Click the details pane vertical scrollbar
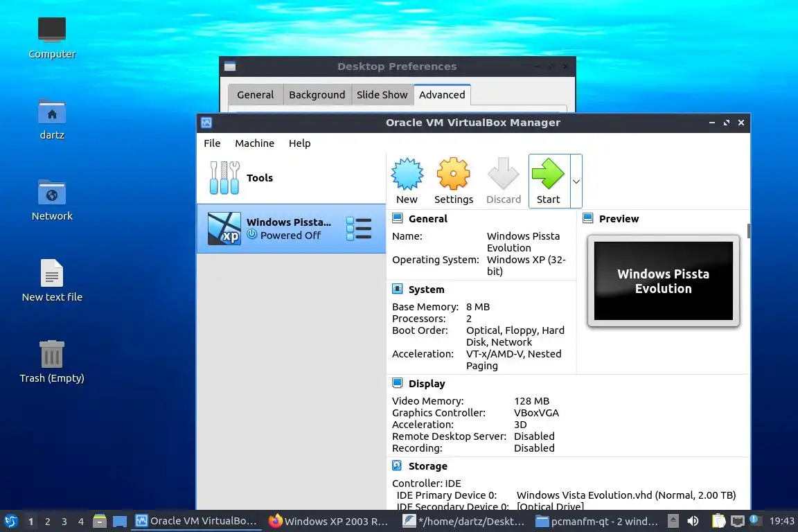The image size is (798, 532). (x=749, y=231)
